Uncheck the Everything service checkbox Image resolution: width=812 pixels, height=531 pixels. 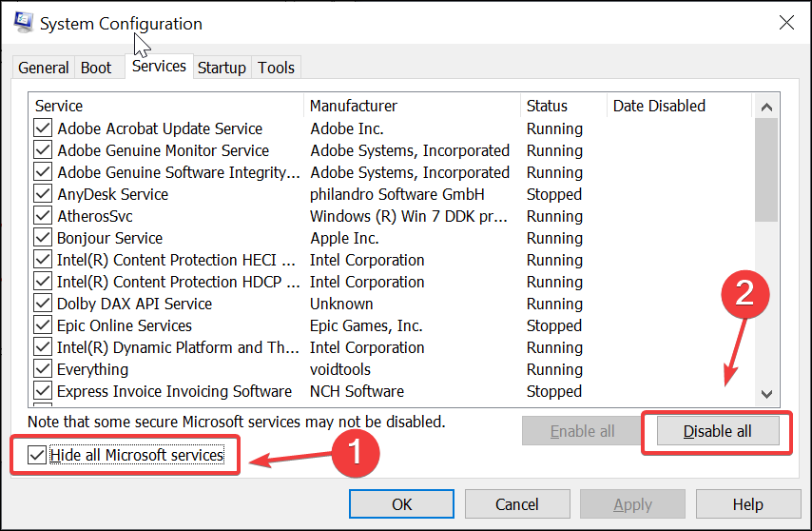tap(43, 369)
